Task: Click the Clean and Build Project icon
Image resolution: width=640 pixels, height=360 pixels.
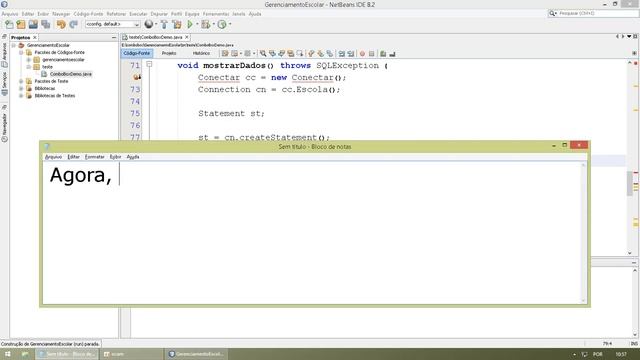Action: pos(177,24)
